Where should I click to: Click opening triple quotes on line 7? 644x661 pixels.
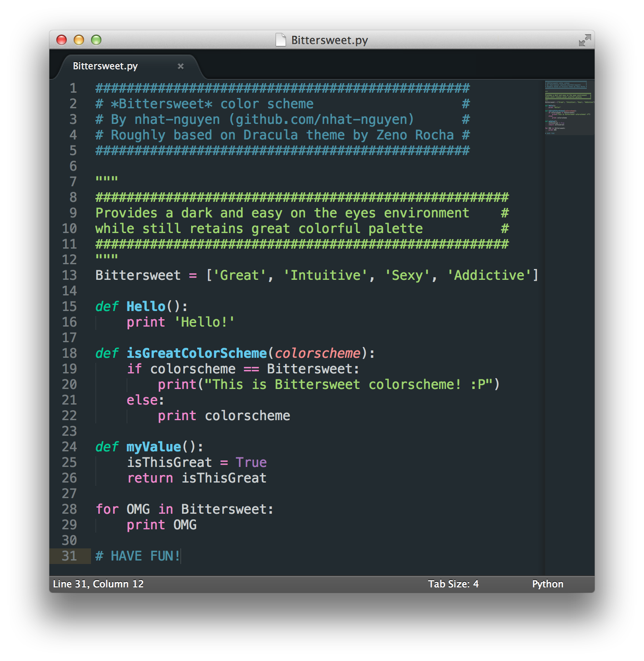107,178
